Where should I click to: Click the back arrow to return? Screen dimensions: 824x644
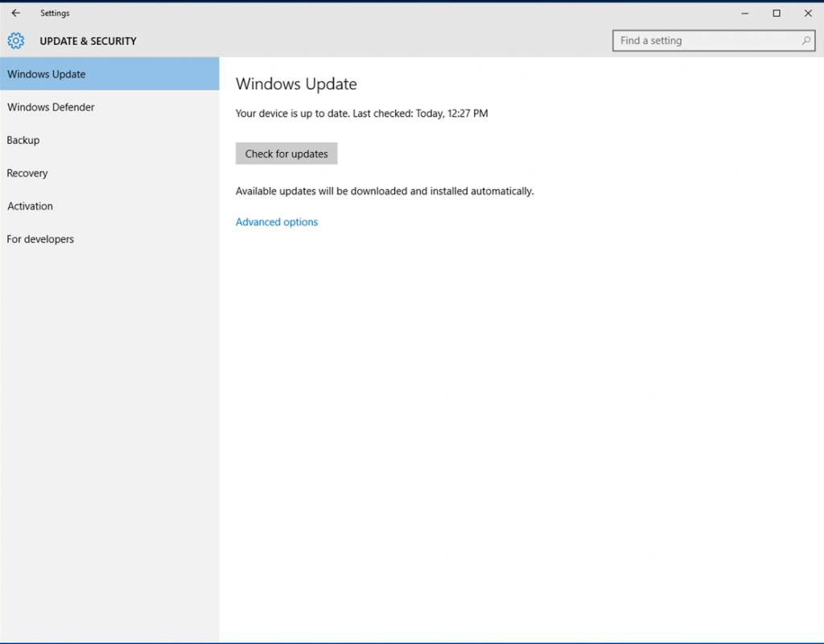tap(14, 13)
